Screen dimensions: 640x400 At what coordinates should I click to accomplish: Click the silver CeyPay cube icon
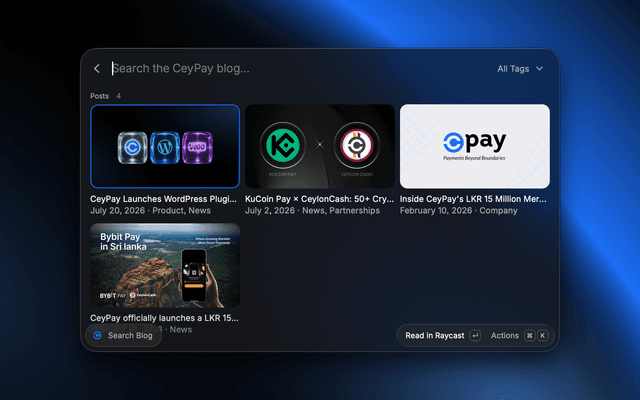pyautogui.click(x=133, y=147)
